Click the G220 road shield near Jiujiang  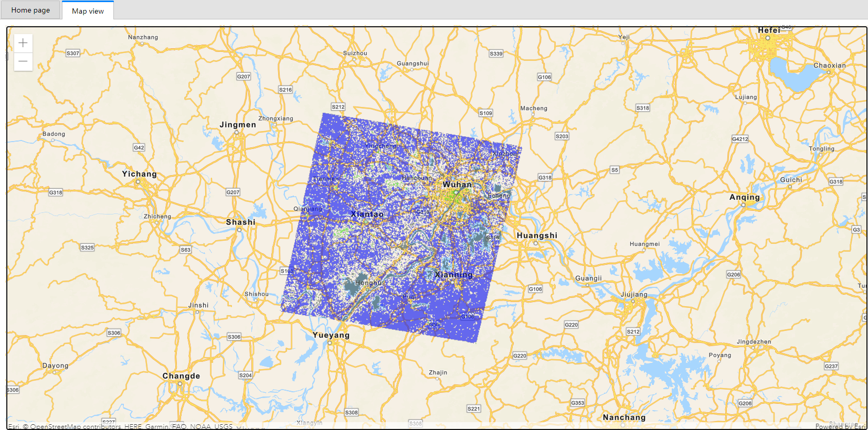point(571,325)
